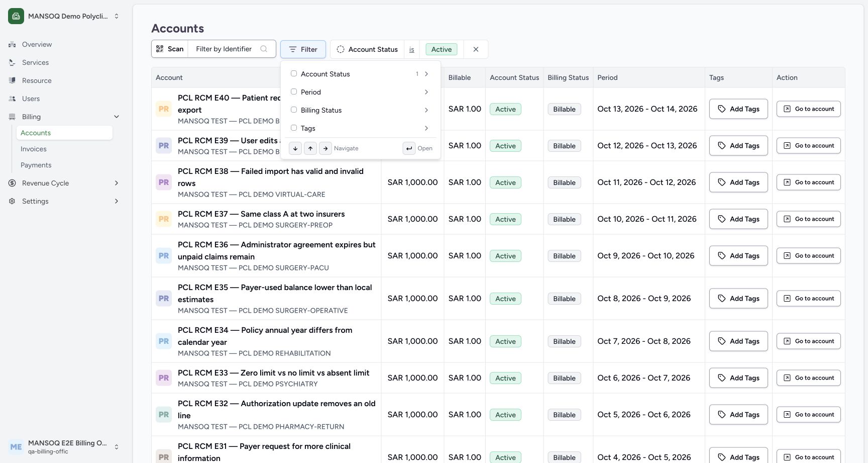Click PR avatar for PCL RCM E38
Screen dimensions: 868x463
click(x=164, y=182)
